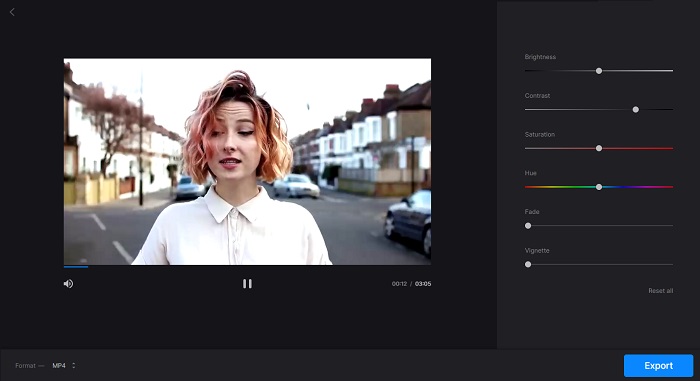This screenshot has height=381, width=700.
Task: Pause the video playback
Action: point(247,284)
